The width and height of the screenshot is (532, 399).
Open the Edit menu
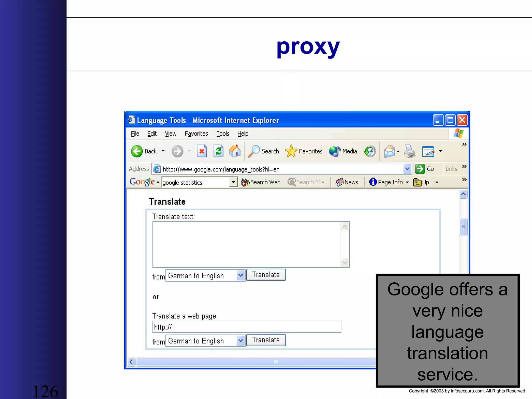pos(152,134)
